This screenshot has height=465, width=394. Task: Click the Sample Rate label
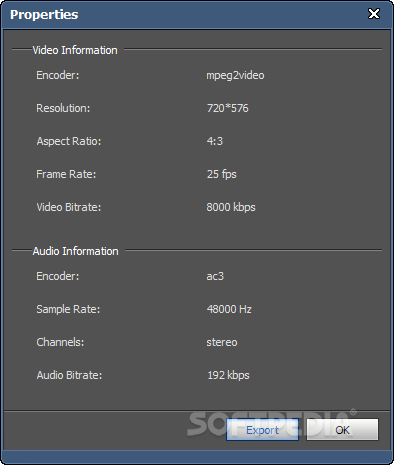point(68,309)
